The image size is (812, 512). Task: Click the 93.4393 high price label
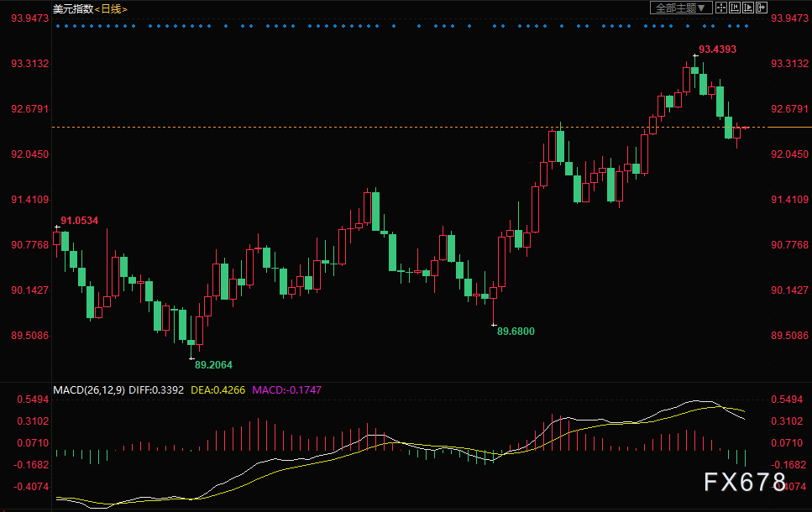717,50
